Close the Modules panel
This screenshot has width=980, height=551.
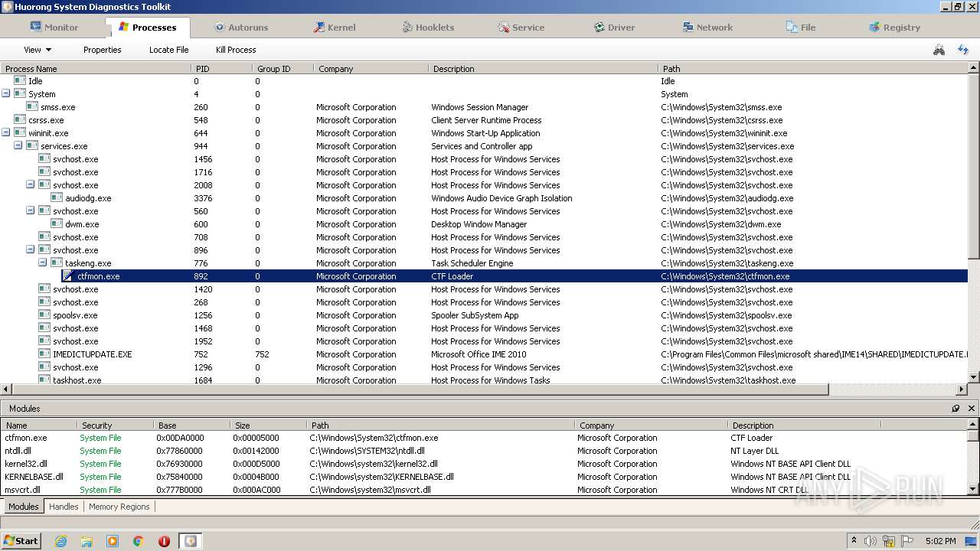[971, 409]
